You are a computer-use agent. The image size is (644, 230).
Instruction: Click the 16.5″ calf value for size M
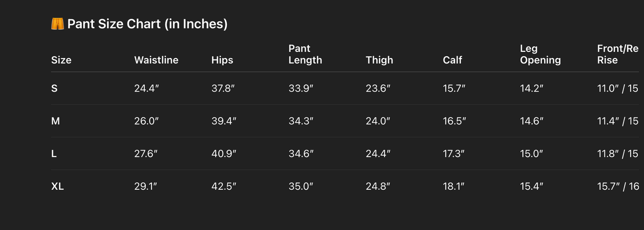455,121
